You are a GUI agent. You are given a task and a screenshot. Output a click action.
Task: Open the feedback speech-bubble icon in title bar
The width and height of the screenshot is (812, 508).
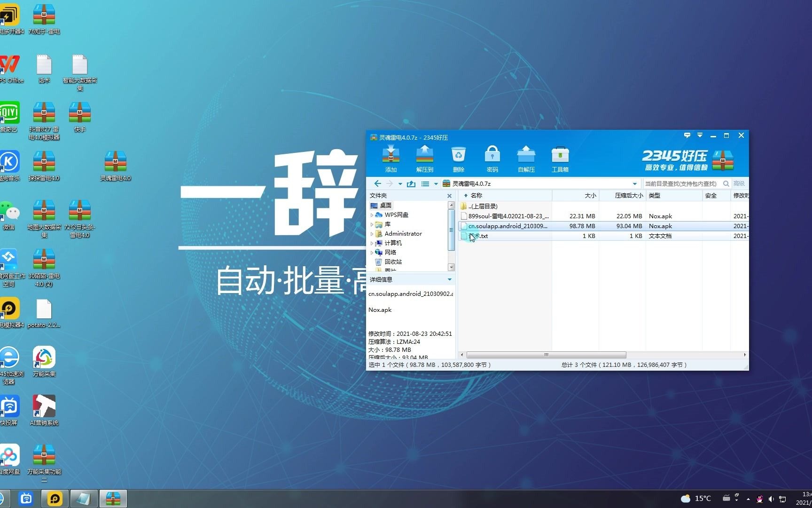687,135
